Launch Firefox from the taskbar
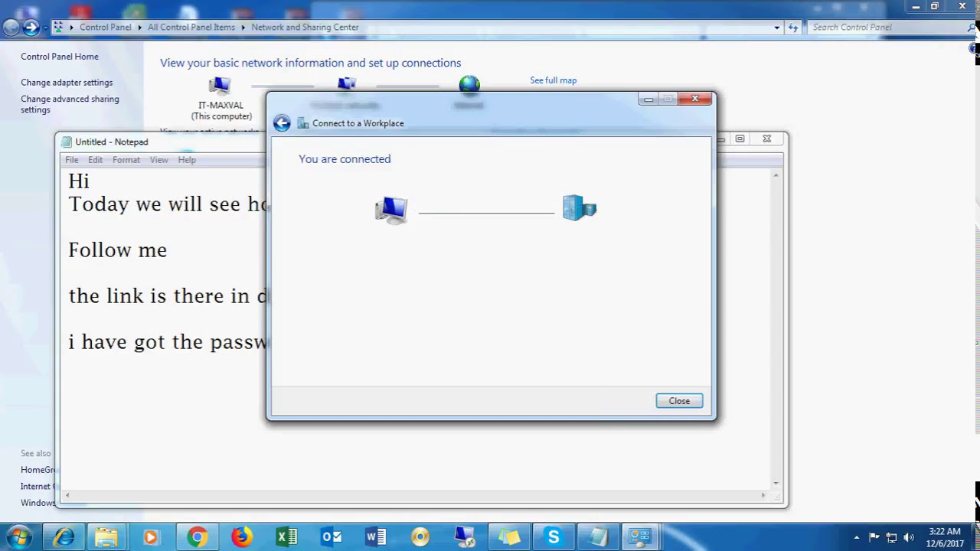 242,537
